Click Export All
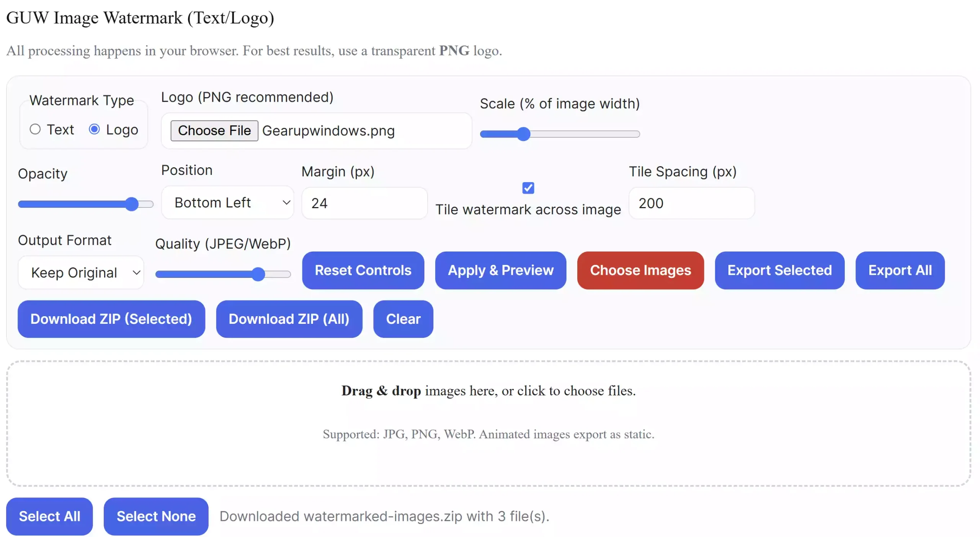The width and height of the screenshot is (980, 537). [900, 271]
